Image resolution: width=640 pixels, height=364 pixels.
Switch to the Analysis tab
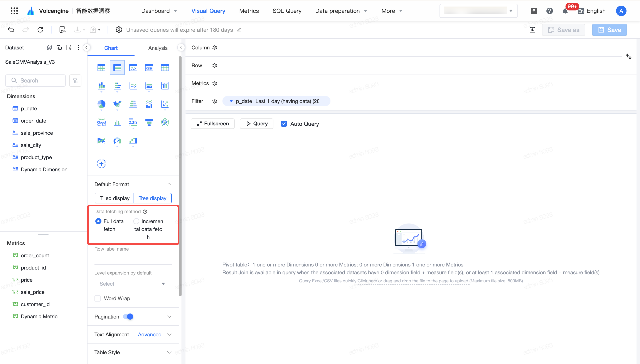pos(158,48)
